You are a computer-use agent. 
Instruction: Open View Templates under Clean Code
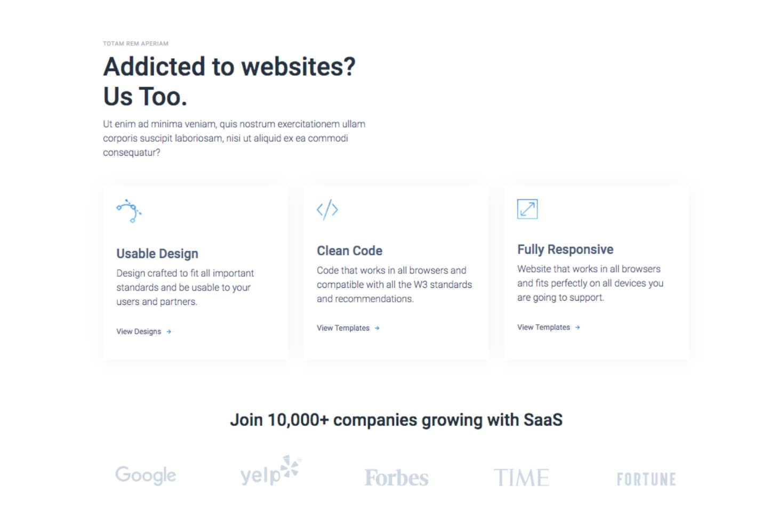pos(343,328)
